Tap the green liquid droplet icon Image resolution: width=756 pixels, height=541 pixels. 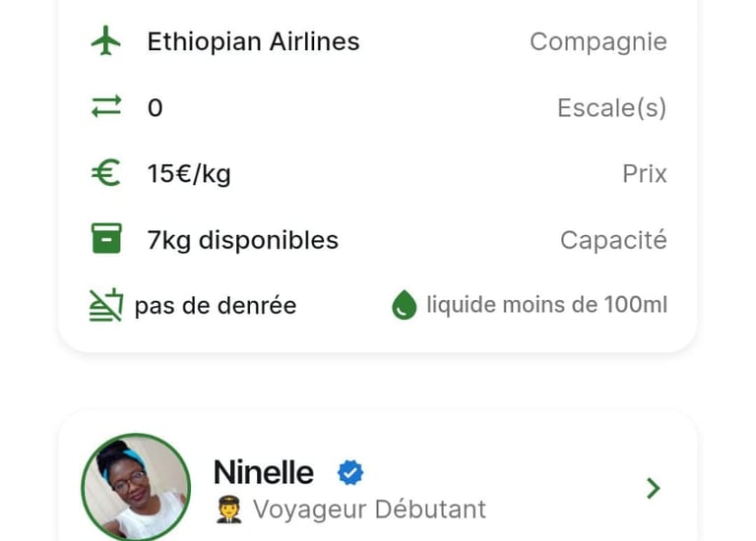404,306
